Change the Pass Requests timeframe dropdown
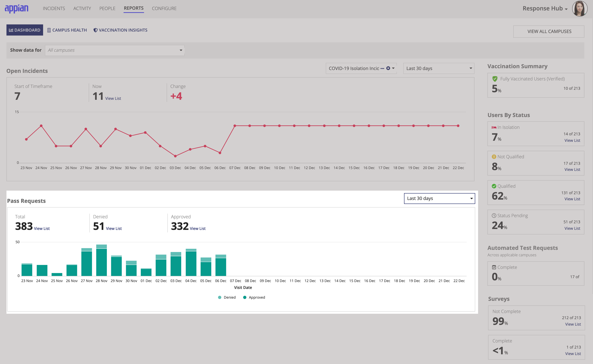The image size is (593, 364). [440, 198]
